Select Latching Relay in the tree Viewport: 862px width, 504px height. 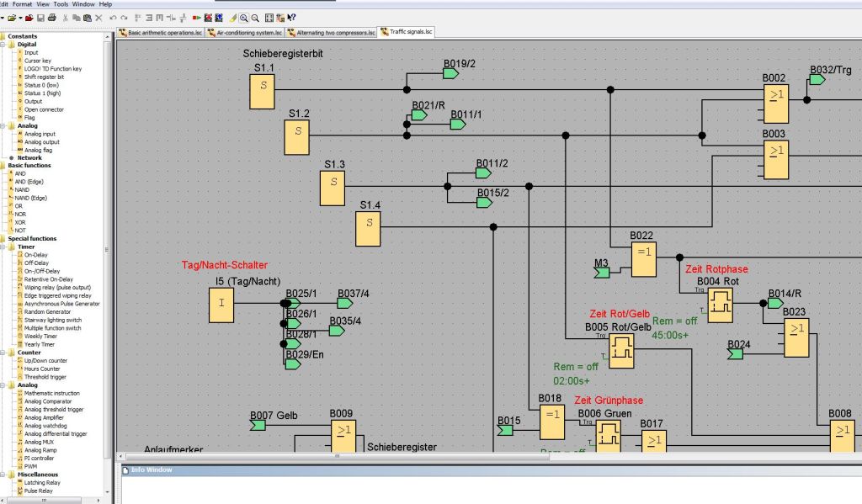coord(42,483)
